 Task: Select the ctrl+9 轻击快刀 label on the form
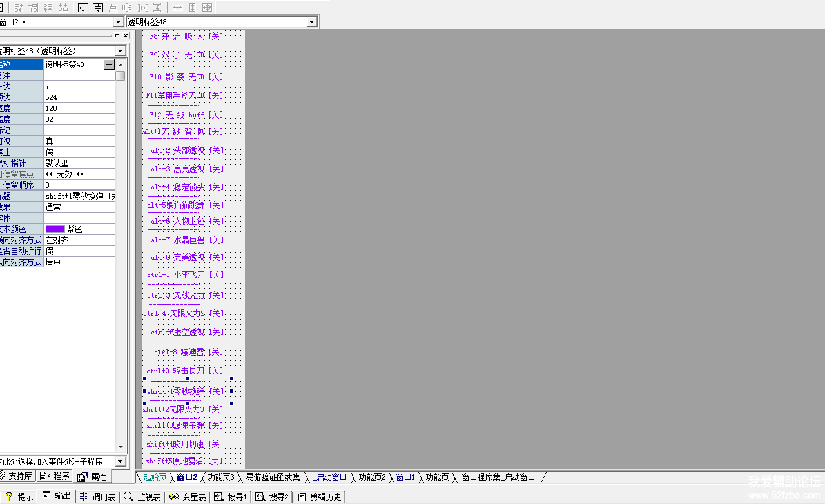click(185, 371)
